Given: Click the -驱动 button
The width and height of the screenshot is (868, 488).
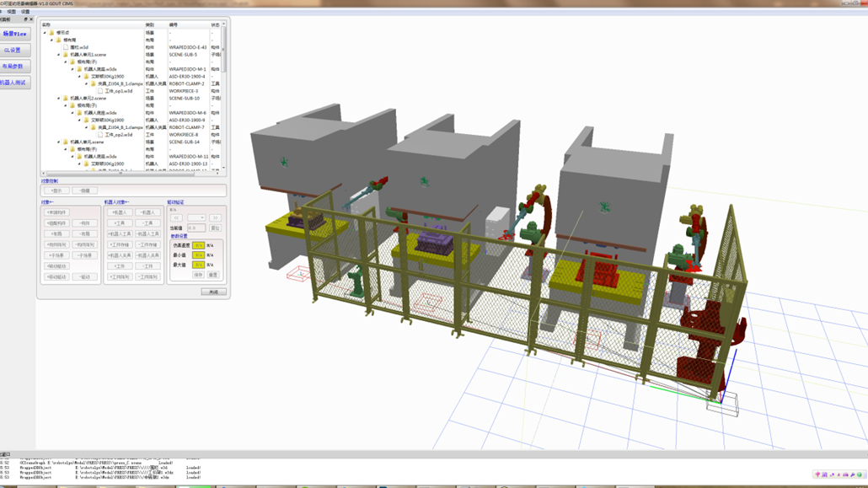Looking at the screenshot, I should pyautogui.click(x=85, y=276).
